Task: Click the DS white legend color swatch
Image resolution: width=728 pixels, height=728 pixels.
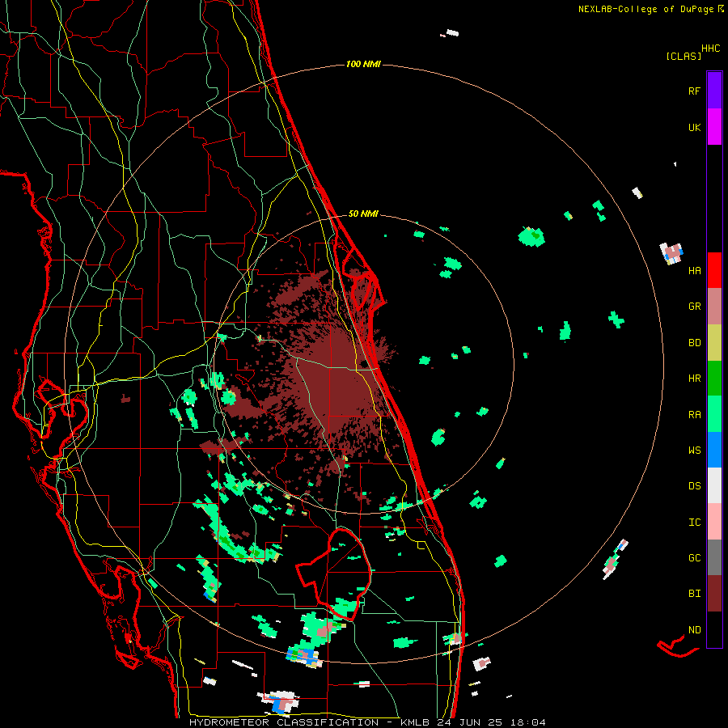Action: click(x=714, y=485)
